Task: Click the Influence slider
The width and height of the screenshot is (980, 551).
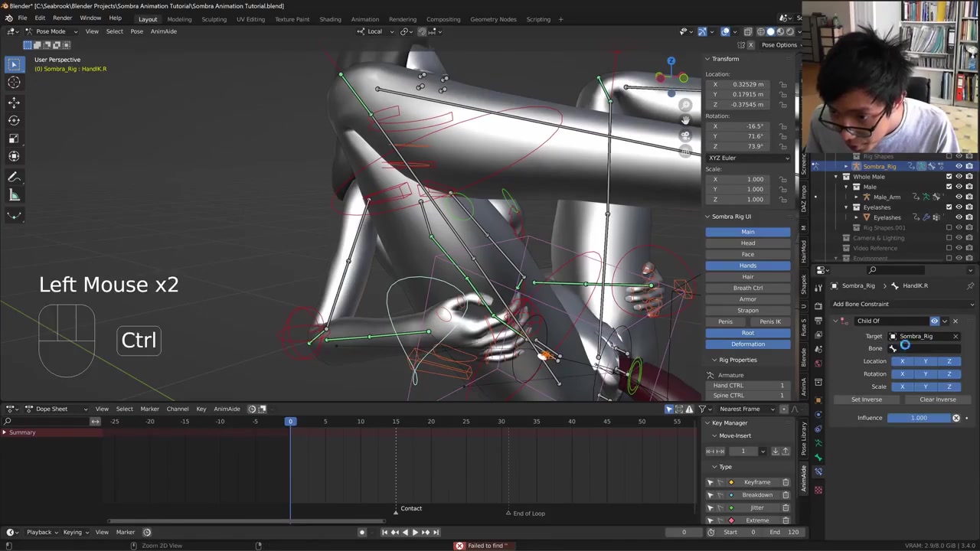Action: tap(919, 418)
